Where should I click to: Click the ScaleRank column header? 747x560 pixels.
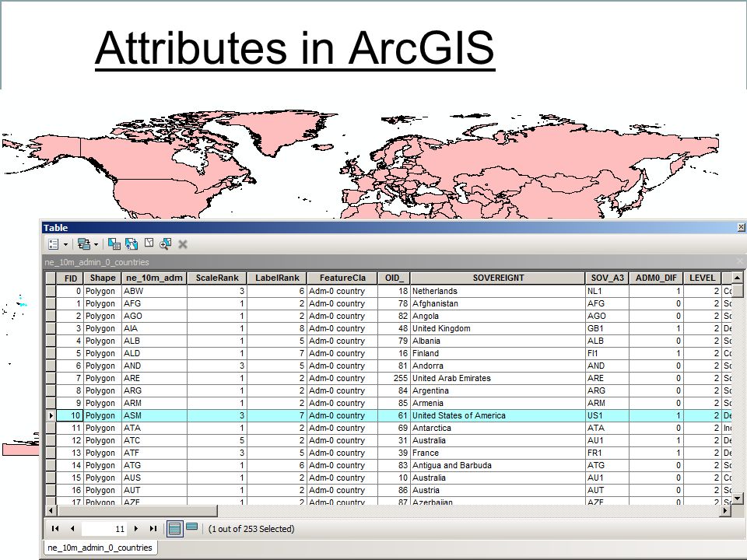pos(217,278)
